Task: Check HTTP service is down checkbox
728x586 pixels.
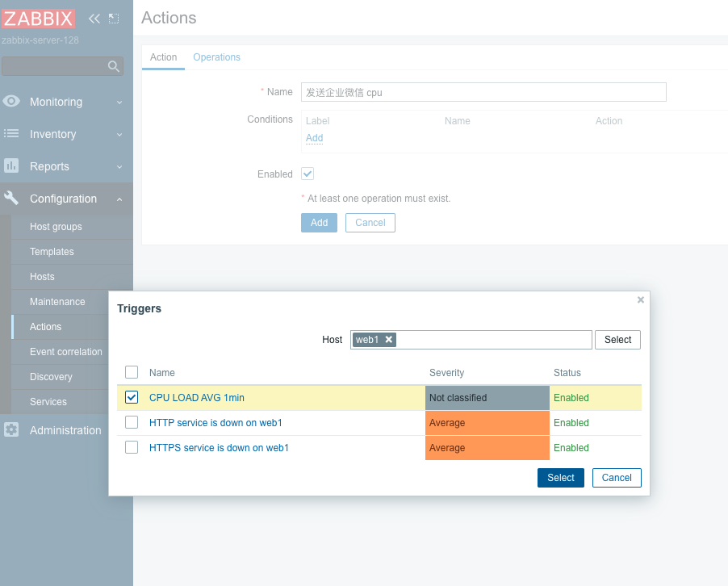Action: click(x=132, y=423)
